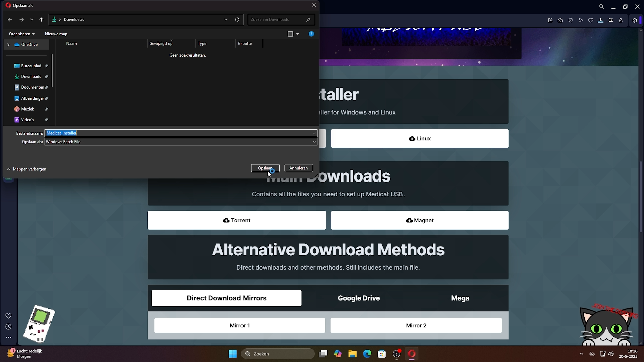Go forward in the Save As dialog

pyautogui.click(x=21, y=20)
